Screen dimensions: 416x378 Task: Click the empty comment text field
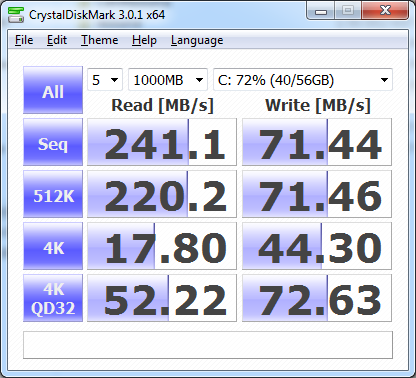coord(208,345)
